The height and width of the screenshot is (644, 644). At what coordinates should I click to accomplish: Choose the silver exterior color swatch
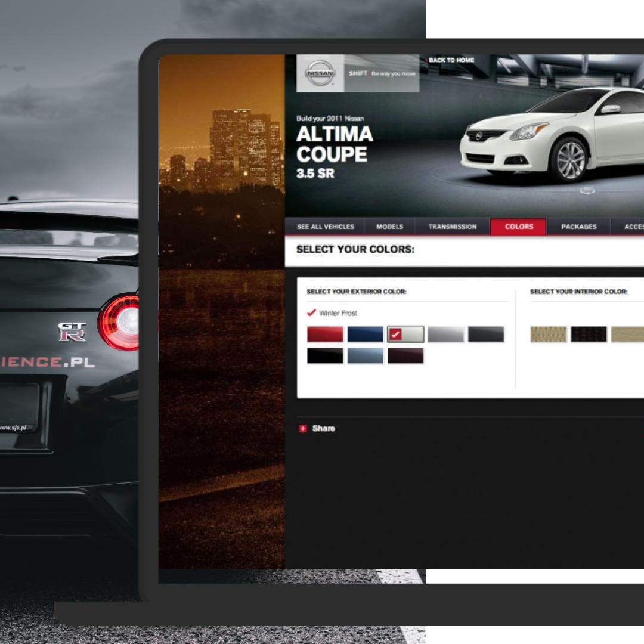(x=445, y=335)
